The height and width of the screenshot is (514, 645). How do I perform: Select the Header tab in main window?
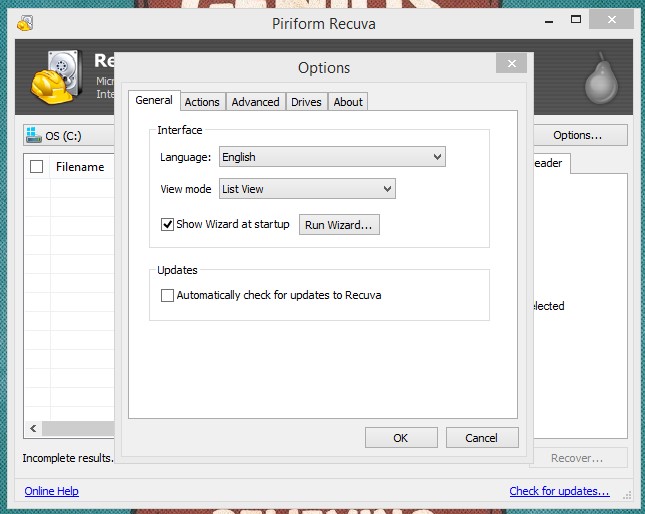(x=550, y=163)
